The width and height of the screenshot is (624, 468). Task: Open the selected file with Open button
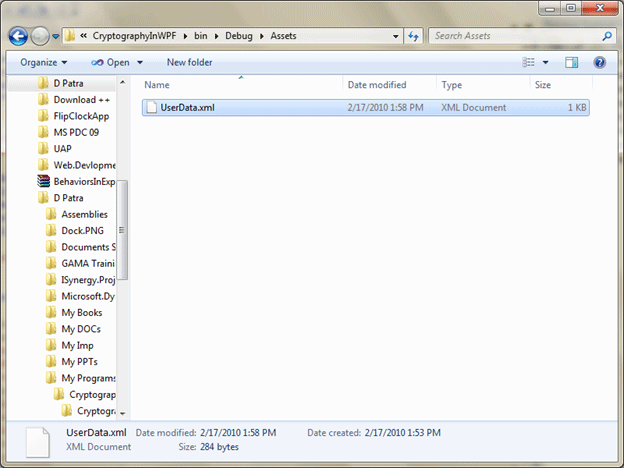tap(110, 62)
